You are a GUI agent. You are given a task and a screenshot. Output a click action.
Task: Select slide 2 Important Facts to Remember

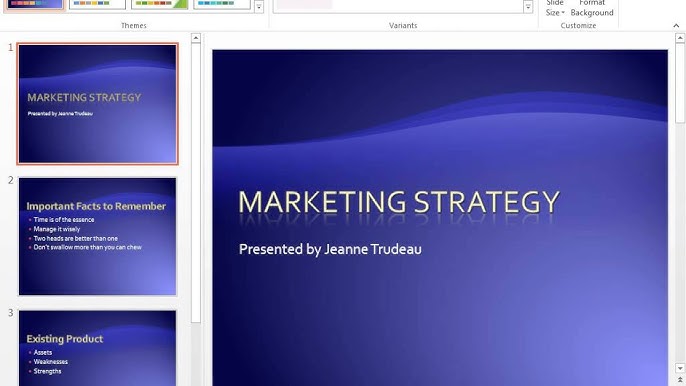pos(98,236)
